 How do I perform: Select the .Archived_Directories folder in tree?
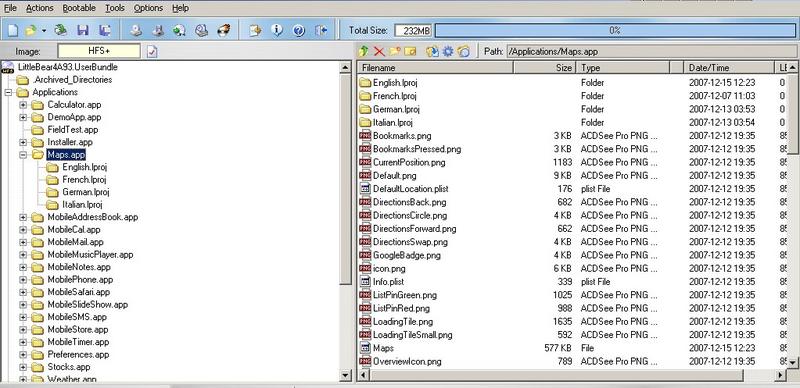[72, 80]
